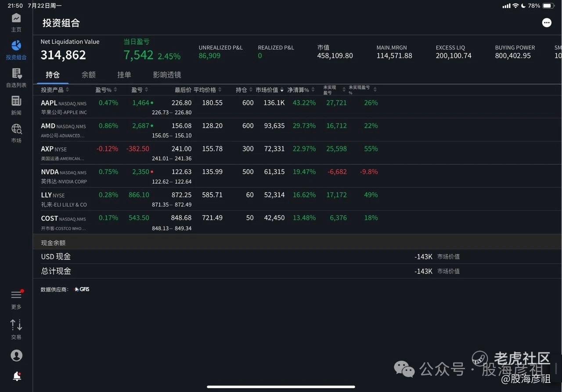Click the MAIN.MRGN value 114,571.88
This screenshot has width=562, height=392.
click(394, 56)
